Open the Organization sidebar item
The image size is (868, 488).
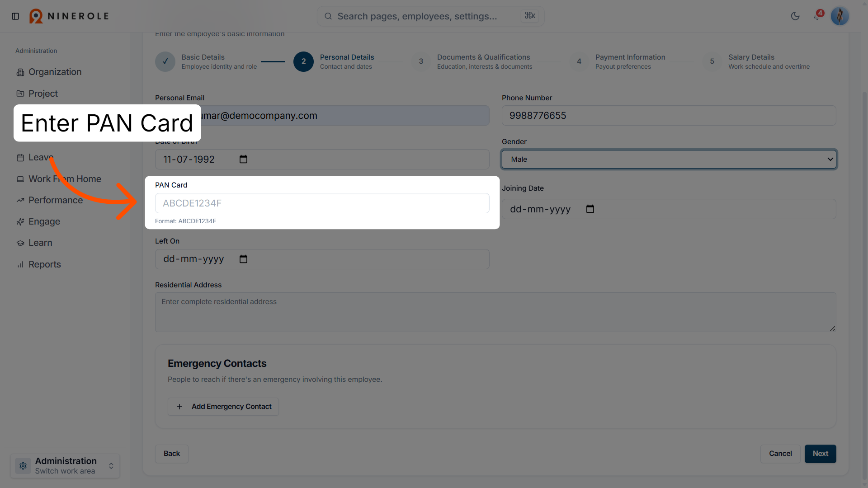[x=55, y=72]
